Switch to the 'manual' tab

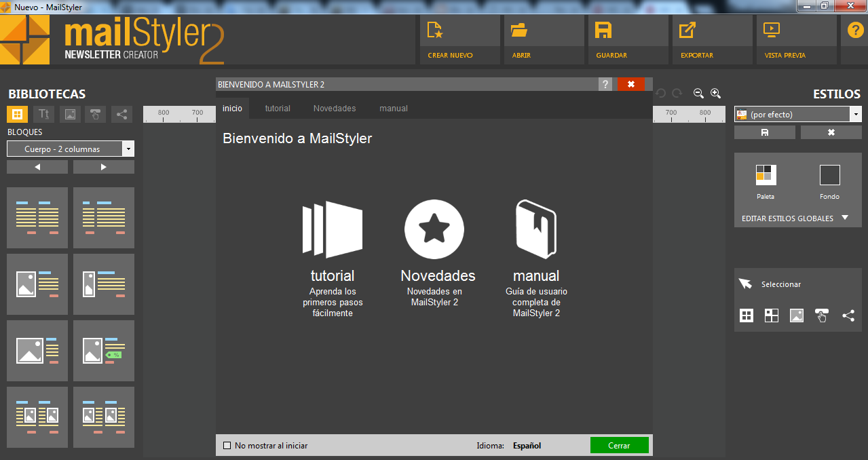coord(394,109)
